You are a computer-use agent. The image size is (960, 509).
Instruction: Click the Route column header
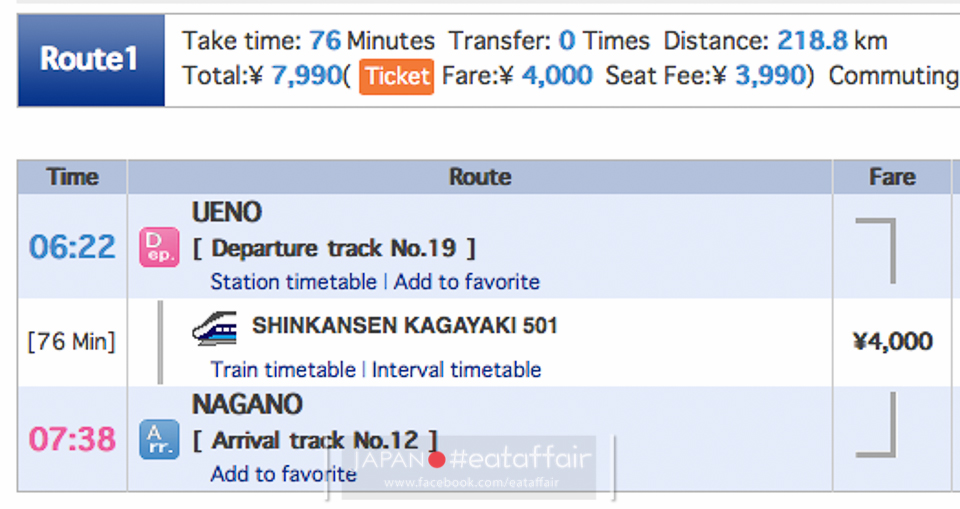(x=479, y=177)
